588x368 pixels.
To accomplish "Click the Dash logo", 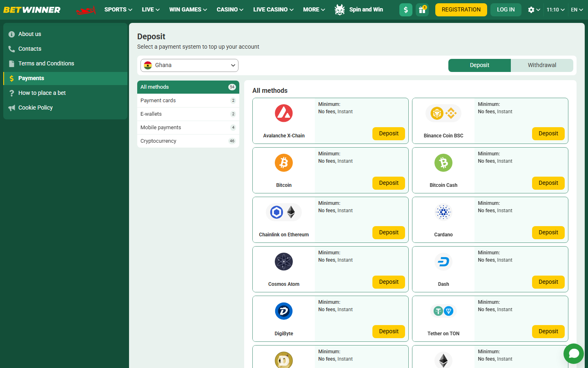I will point(443,262).
